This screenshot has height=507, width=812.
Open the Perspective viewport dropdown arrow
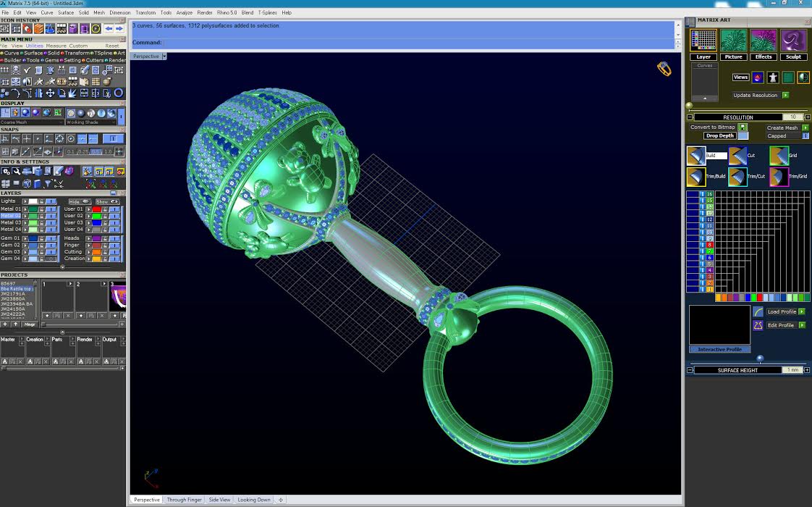click(164, 56)
